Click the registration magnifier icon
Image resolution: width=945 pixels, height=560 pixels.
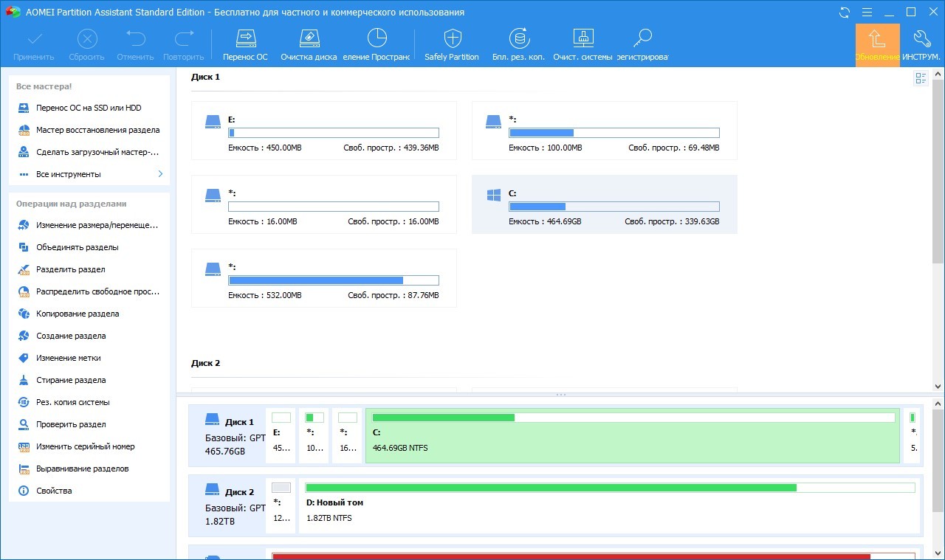coord(642,38)
